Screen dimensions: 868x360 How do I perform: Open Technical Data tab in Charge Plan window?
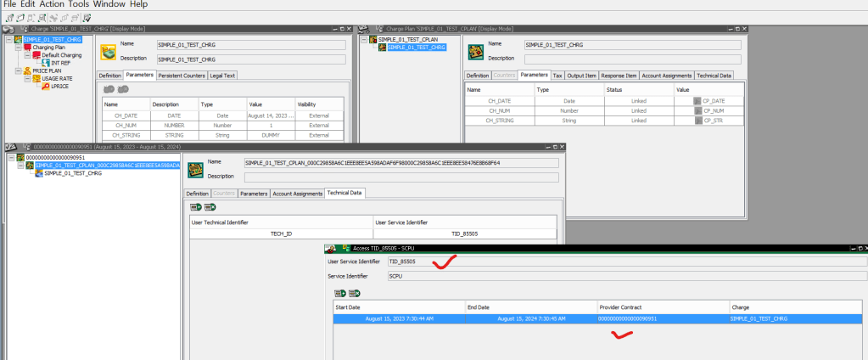(x=714, y=76)
